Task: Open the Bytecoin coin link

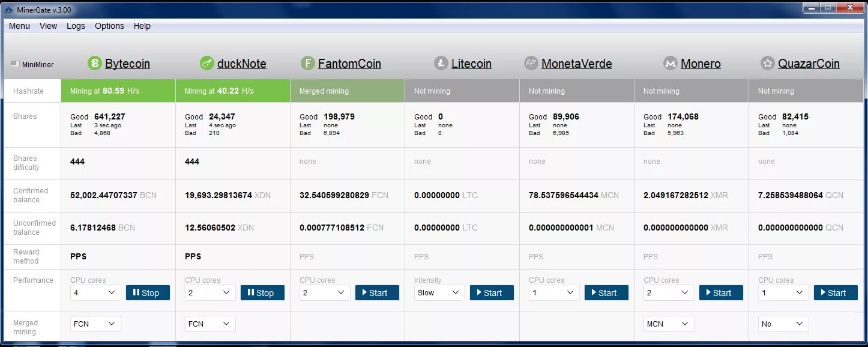Action: [x=127, y=64]
